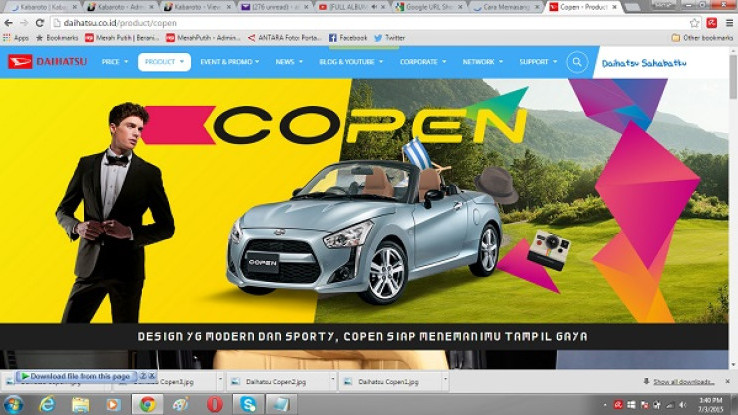Screen dimensions: 738x415
Task: Open the SUPPORT dropdown menu
Action: coord(538,62)
